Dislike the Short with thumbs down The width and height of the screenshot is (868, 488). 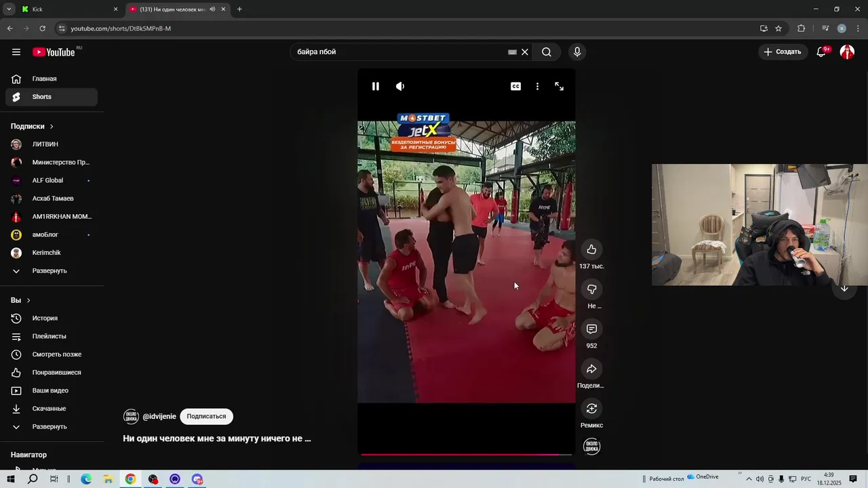coord(591,289)
